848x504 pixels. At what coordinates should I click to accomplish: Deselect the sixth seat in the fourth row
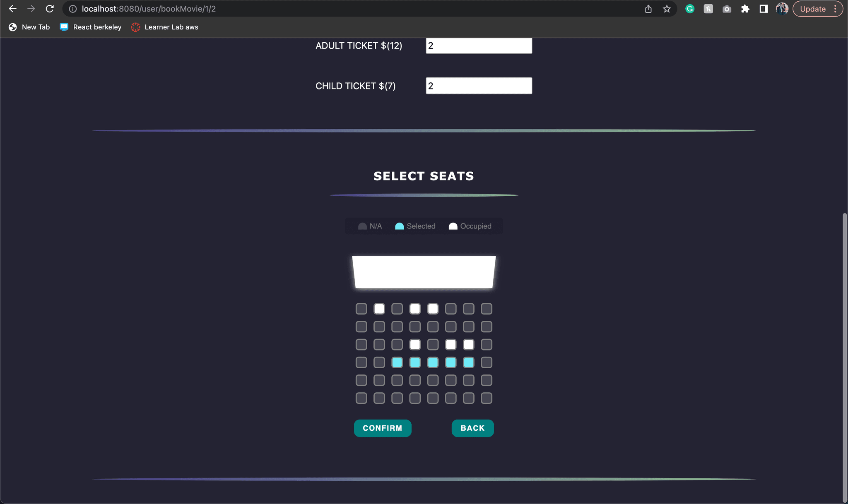point(450,362)
